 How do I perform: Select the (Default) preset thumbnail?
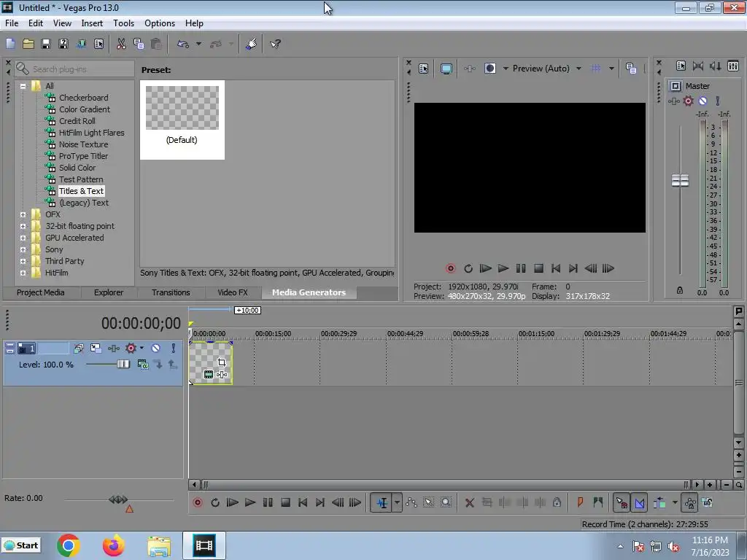pyautogui.click(x=182, y=120)
